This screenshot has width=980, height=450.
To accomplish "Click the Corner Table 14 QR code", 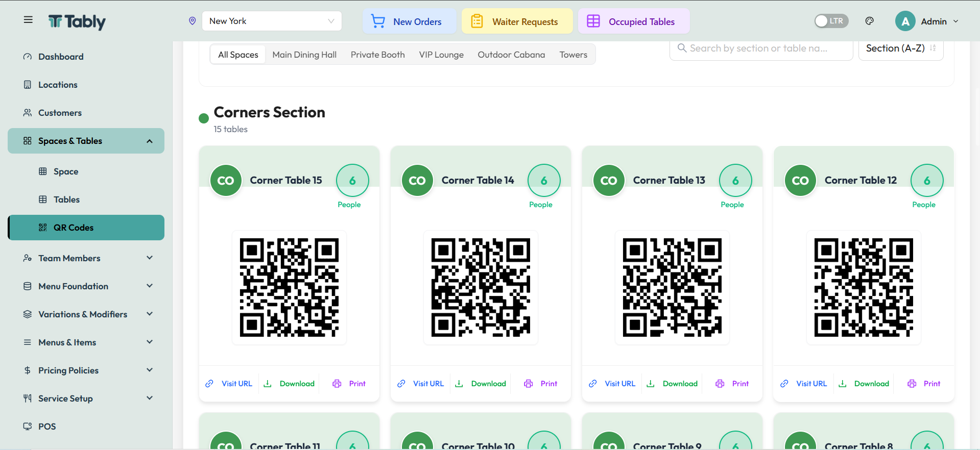I will click(x=481, y=288).
